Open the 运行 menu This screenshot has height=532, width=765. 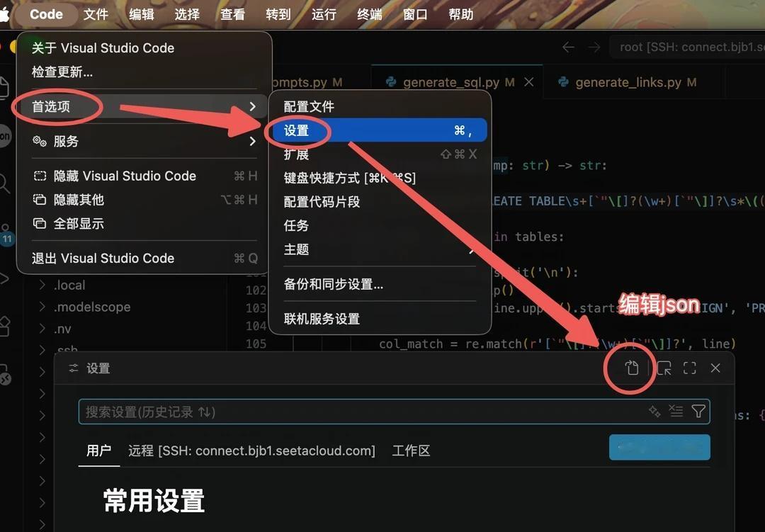pyautogui.click(x=324, y=14)
